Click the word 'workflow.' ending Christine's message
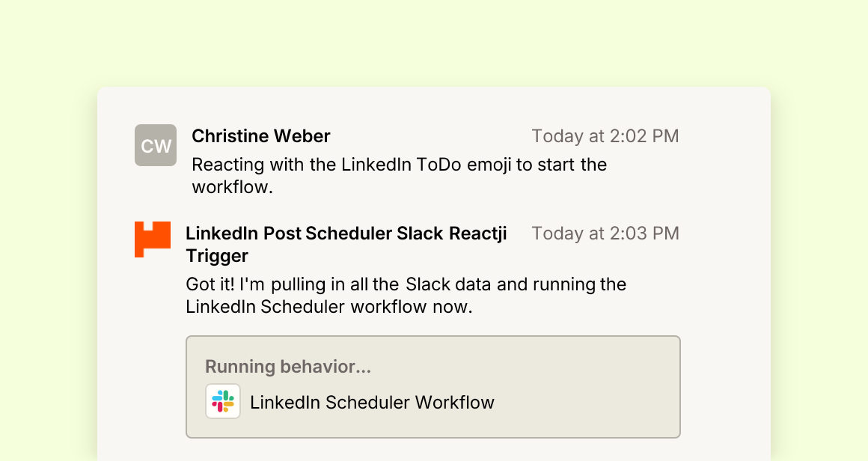Screen dimensions: 868x461 coord(233,187)
